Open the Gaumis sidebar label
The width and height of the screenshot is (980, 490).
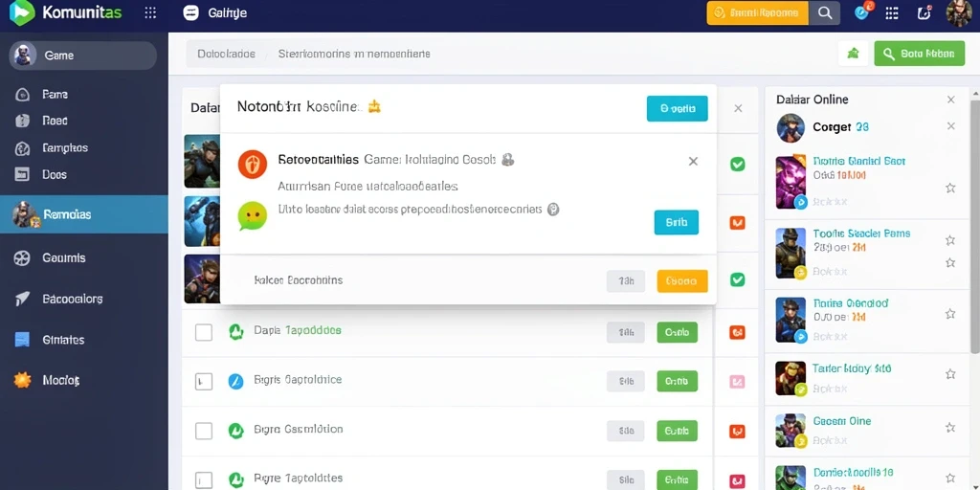64,257
